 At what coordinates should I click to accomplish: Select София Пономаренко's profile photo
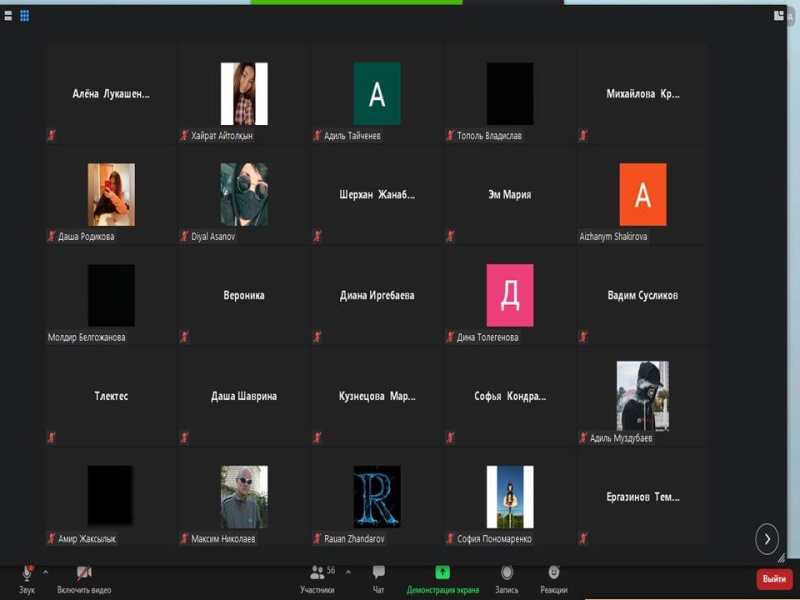pyautogui.click(x=510, y=497)
